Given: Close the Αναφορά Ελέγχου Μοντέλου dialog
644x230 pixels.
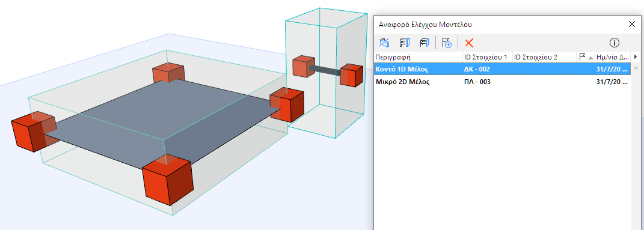Looking at the screenshot, I should pos(632,24).
